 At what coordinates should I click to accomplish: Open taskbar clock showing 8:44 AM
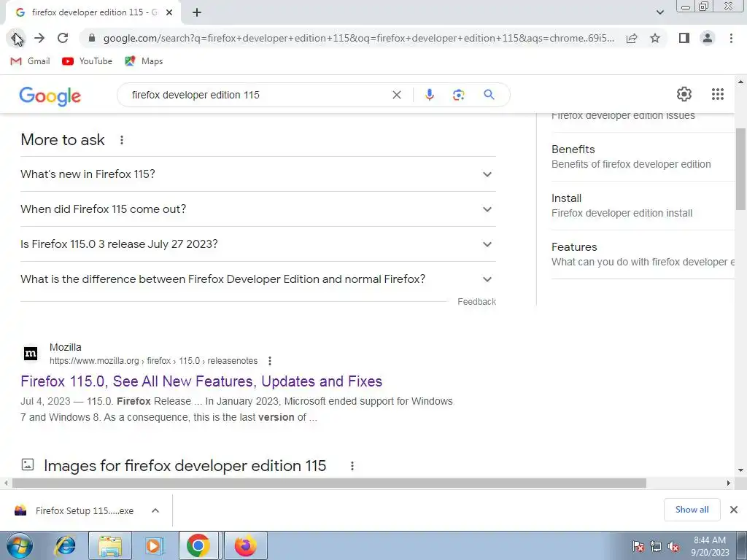pos(710,546)
